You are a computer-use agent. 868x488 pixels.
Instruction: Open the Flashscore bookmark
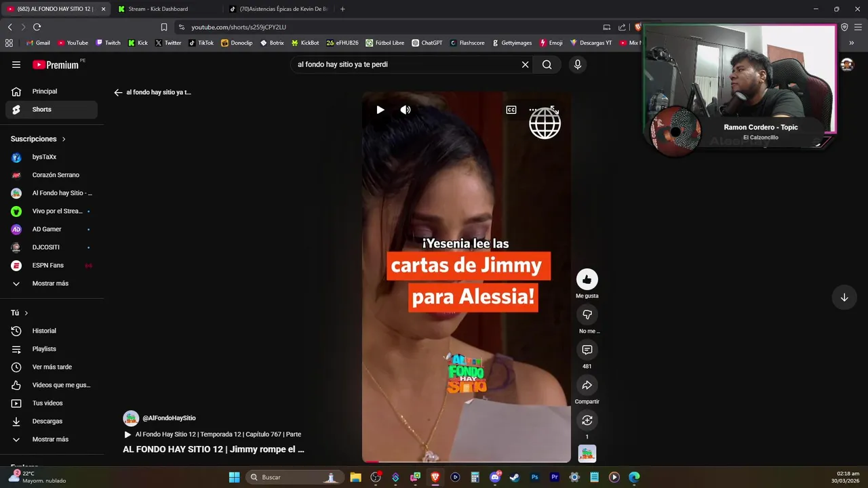[468, 43]
